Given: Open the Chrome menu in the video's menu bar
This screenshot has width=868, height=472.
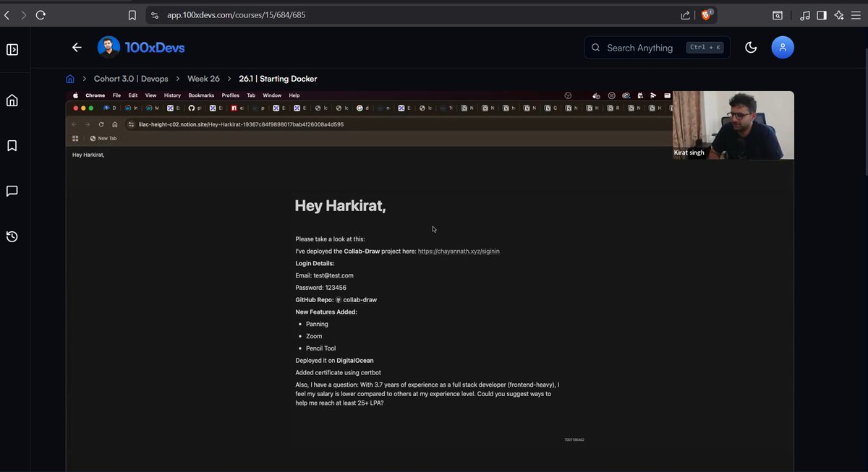Looking at the screenshot, I should 95,95.
